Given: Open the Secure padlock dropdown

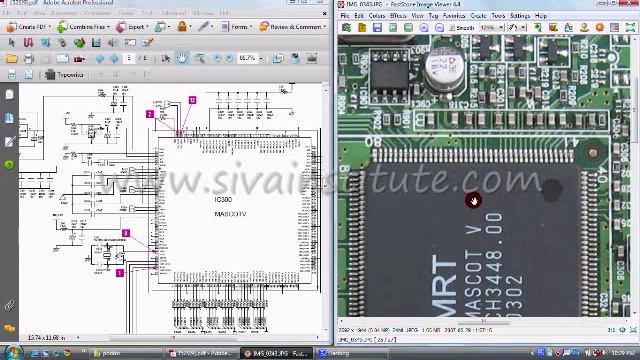Looking at the screenshot, I should click(x=184, y=27).
